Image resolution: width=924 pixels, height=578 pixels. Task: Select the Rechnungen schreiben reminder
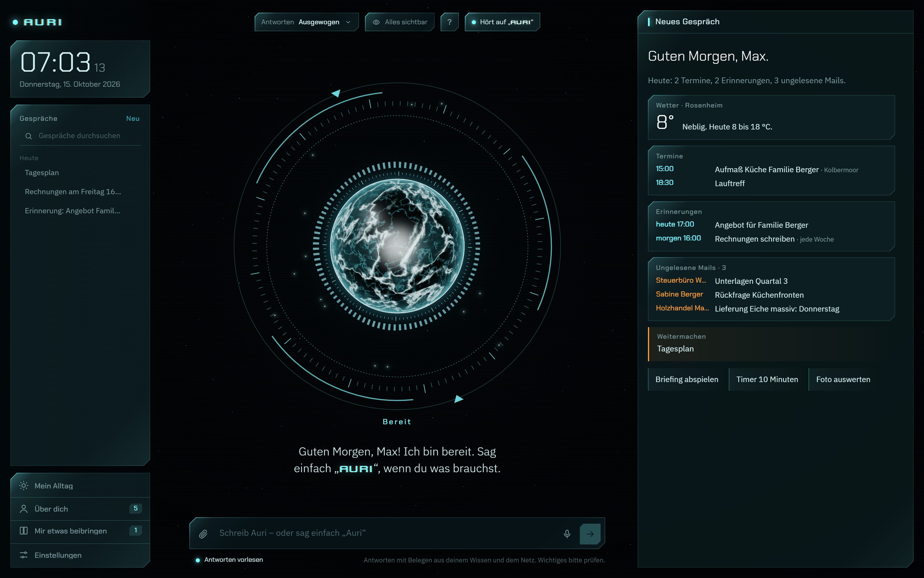coord(771,238)
